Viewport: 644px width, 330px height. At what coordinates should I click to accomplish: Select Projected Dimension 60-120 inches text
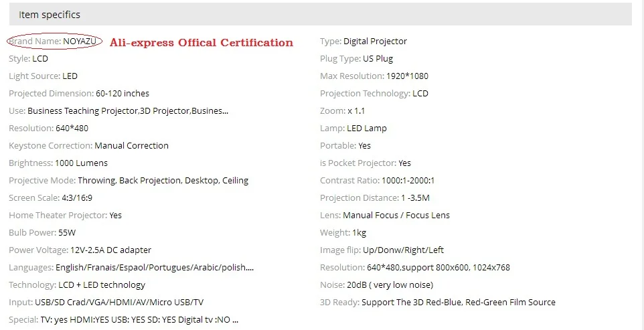tap(79, 94)
